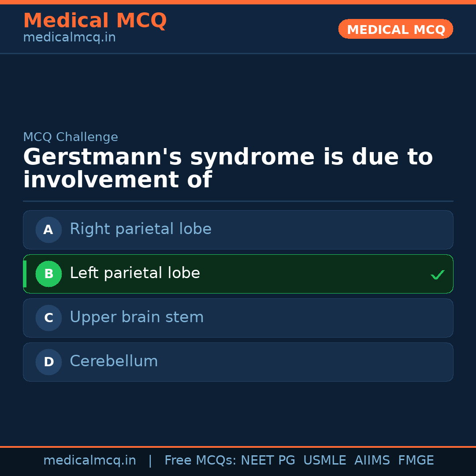The width and height of the screenshot is (476, 476).
Task: Click the MCQ Challenge label
Action: pos(71,137)
